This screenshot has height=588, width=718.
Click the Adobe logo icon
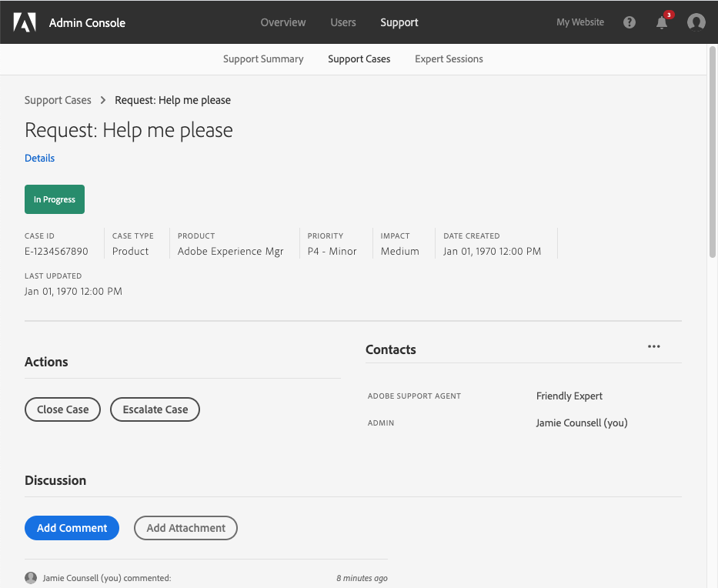25,22
